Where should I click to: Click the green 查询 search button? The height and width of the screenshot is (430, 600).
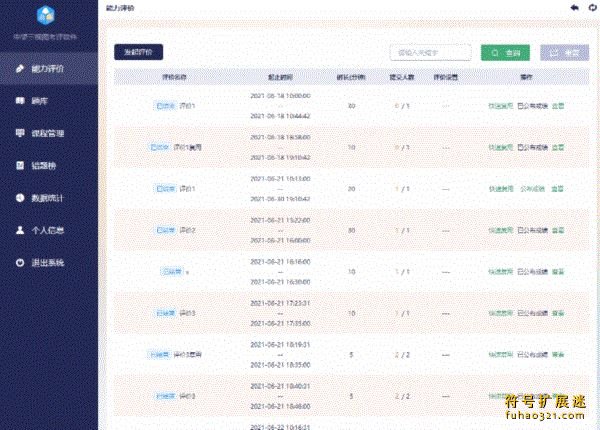[x=505, y=53]
